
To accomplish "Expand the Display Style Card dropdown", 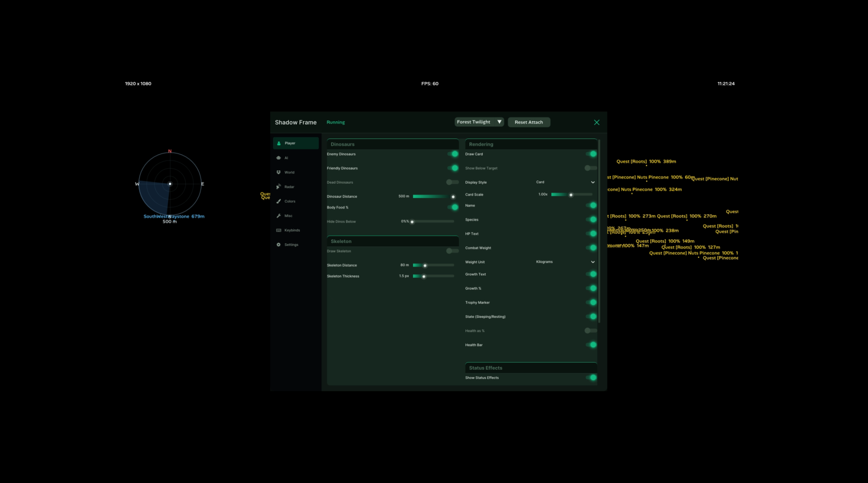I will point(565,182).
